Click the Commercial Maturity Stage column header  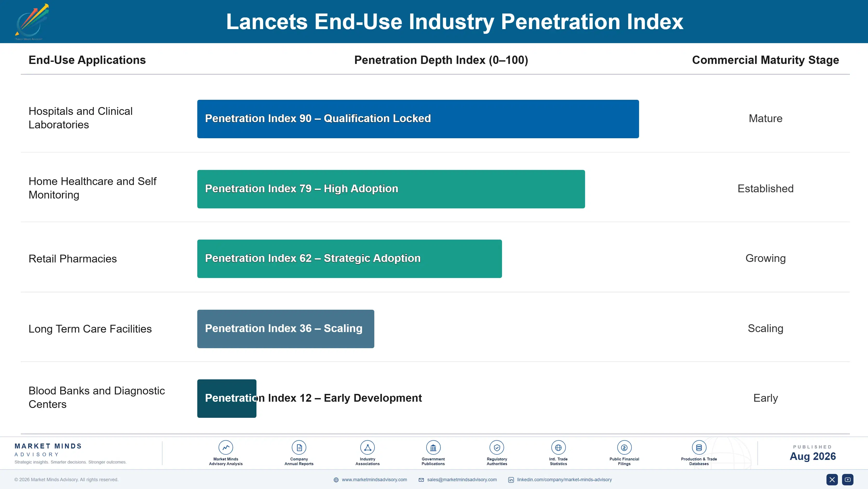pos(765,60)
